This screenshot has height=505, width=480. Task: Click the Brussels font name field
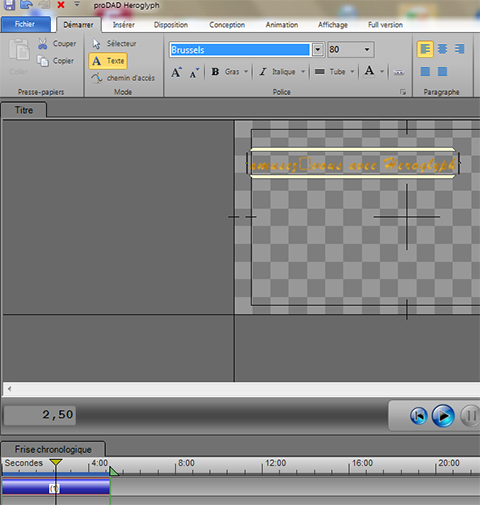(240, 50)
